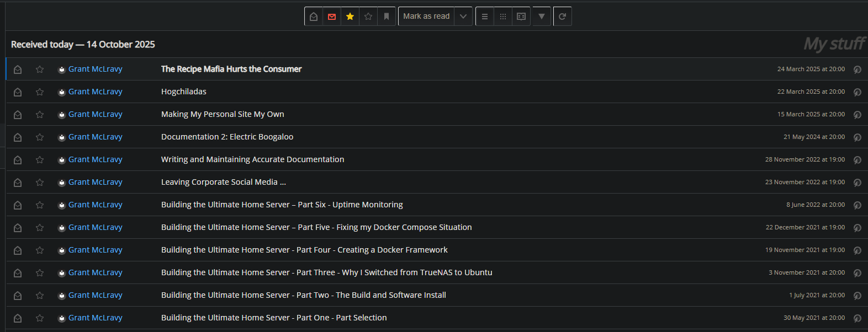
Task: Toggle the show unread articles filter
Action: pos(332,17)
